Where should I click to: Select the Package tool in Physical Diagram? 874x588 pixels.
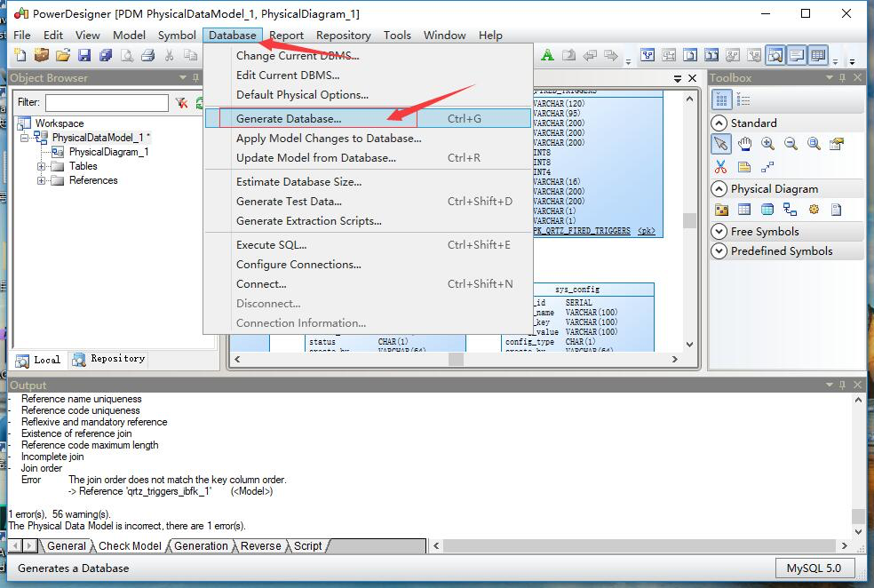[721, 210]
